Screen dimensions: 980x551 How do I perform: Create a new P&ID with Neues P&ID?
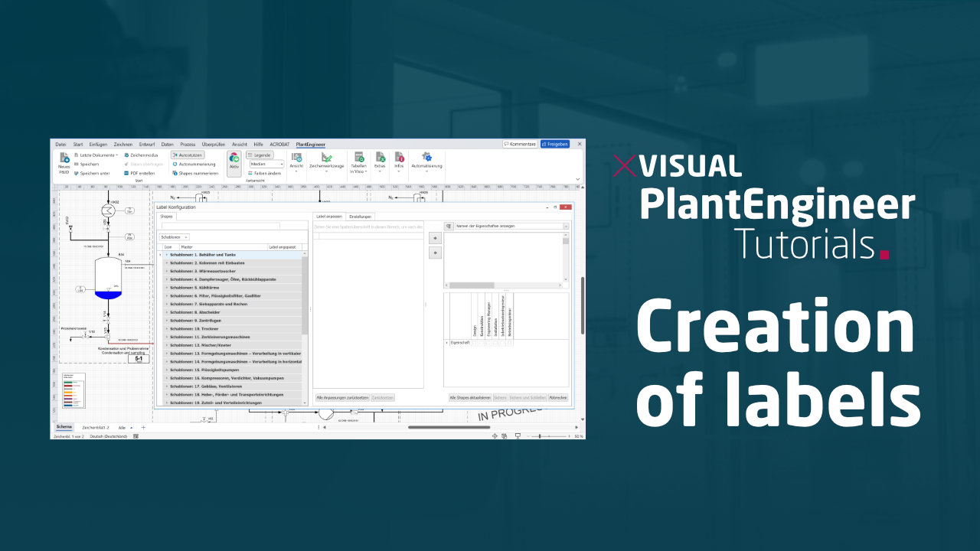(64, 163)
